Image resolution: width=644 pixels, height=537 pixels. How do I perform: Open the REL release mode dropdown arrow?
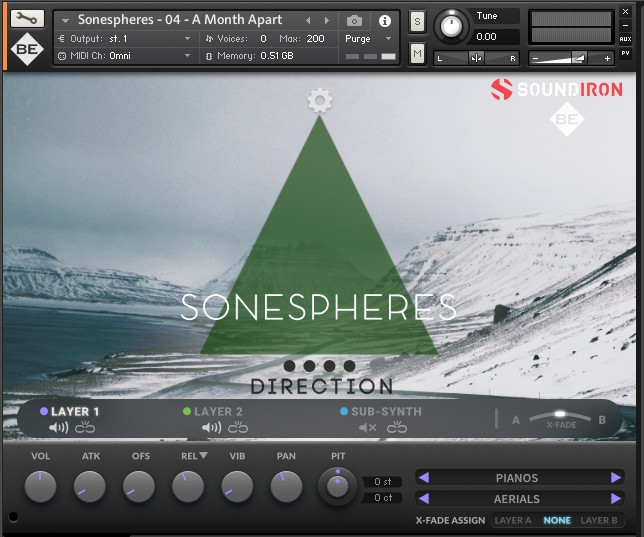[203, 455]
